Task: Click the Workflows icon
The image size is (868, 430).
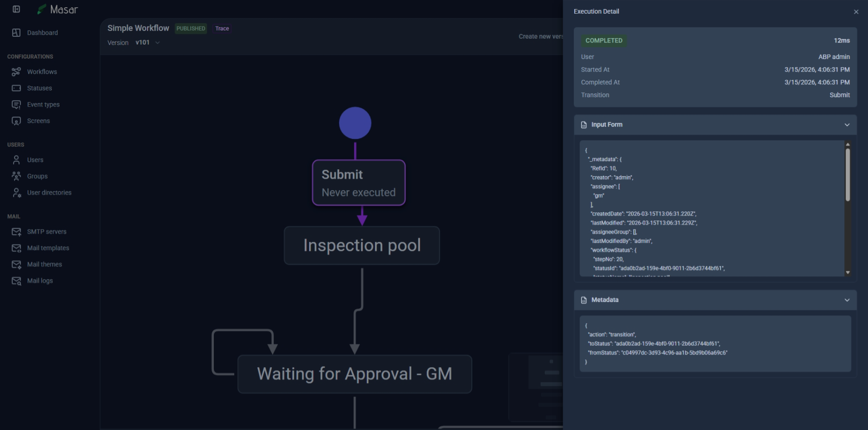Action: (x=16, y=72)
